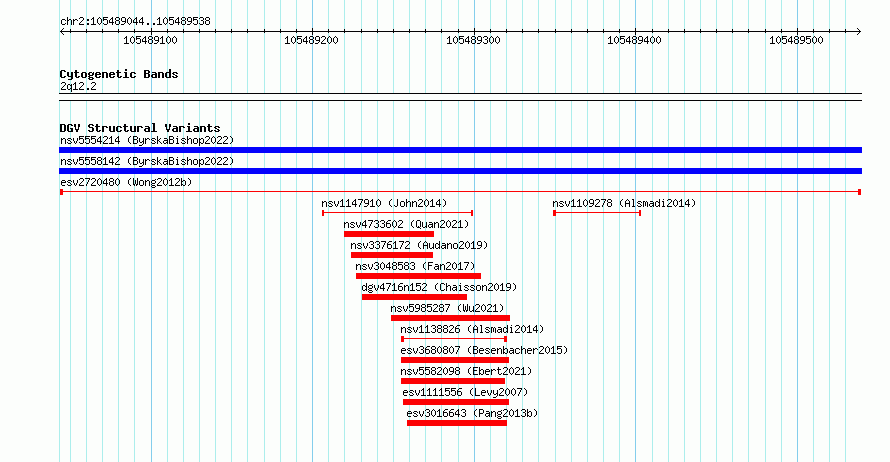The width and height of the screenshot is (890, 462).
Task: Click the thin red line of esv2720480
Action: point(460,192)
